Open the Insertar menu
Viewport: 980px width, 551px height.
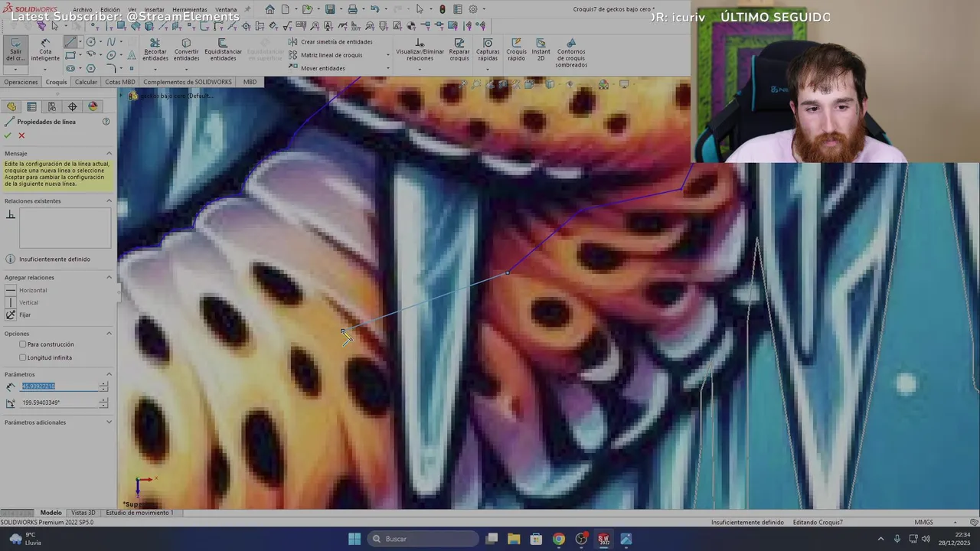pos(154,10)
